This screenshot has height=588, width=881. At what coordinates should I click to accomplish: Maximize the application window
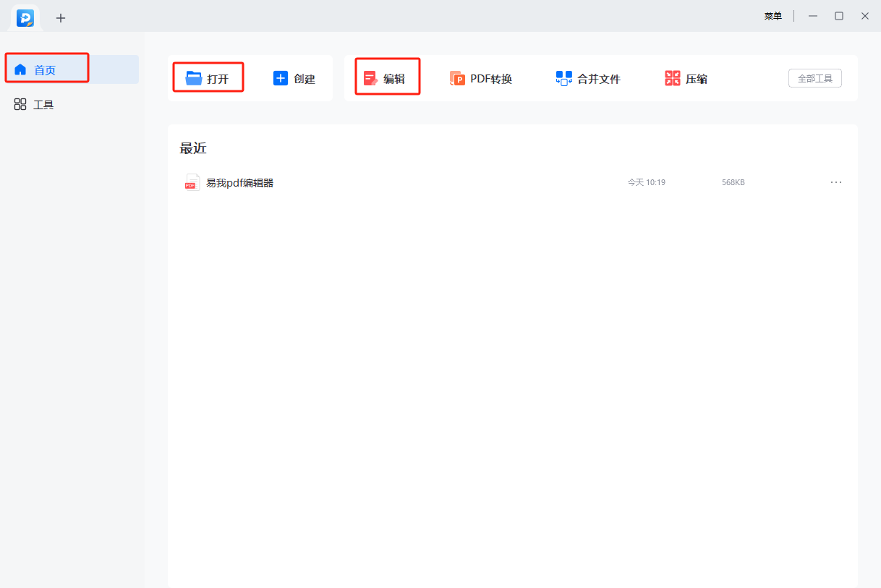tap(839, 15)
